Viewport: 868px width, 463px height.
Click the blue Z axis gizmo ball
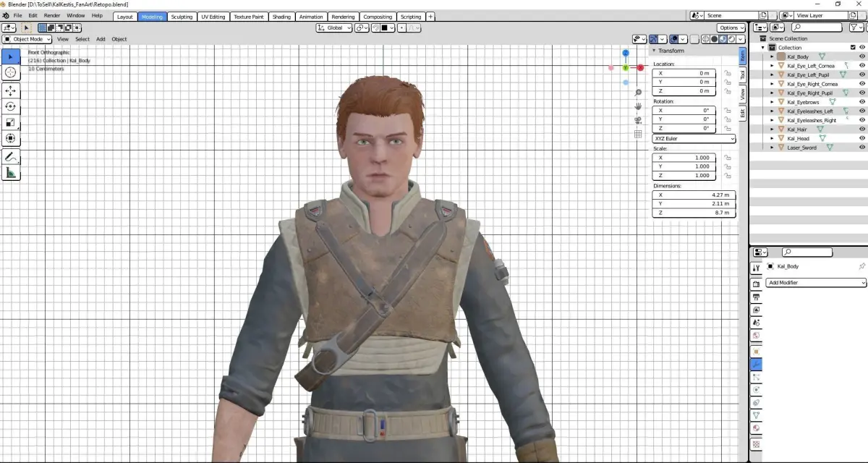pos(626,54)
